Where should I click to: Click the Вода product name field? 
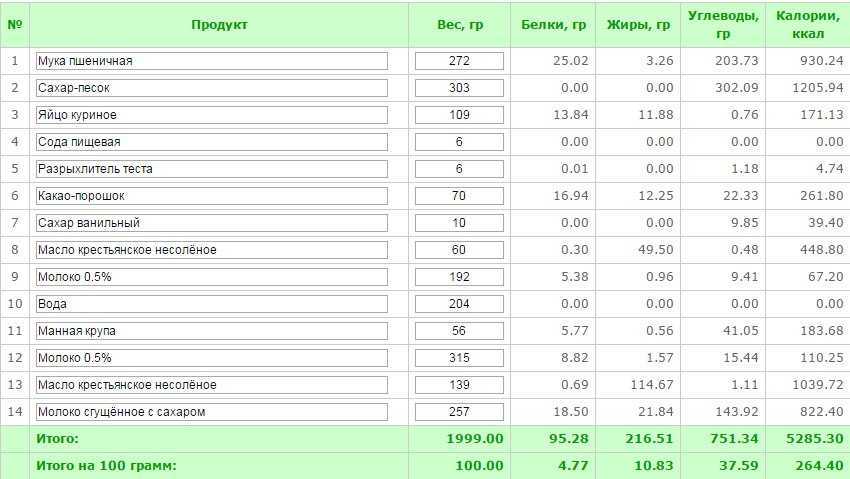(x=212, y=304)
